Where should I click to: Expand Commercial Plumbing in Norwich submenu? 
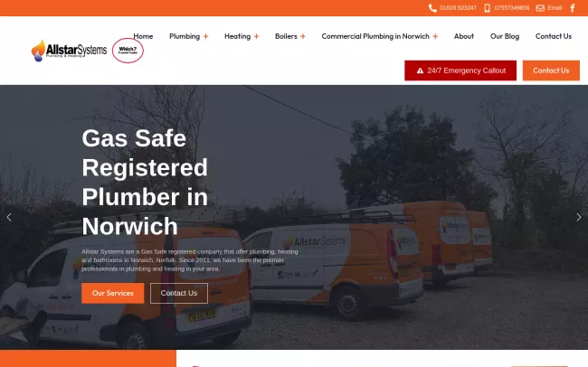point(435,36)
